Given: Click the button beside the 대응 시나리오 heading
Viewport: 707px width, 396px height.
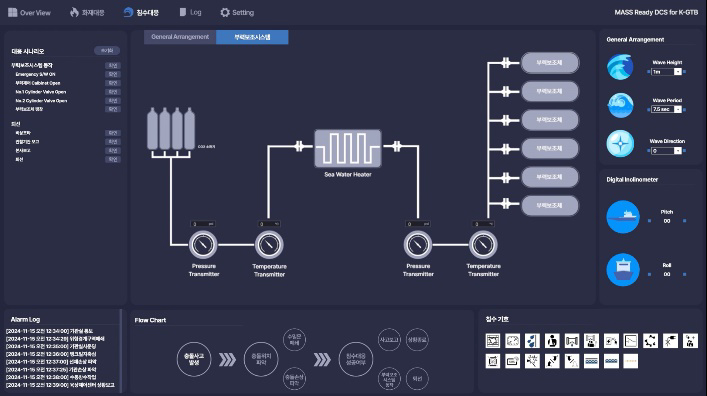Looking at the screenshot, I should click(x=107, y=51).
